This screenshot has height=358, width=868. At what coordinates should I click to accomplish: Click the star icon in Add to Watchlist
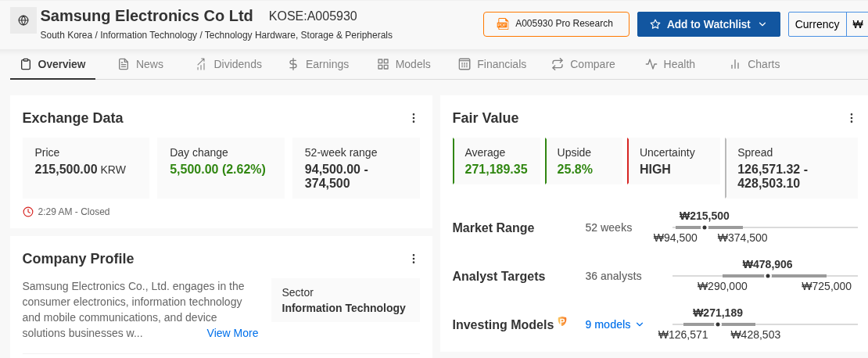coord(655,24)
